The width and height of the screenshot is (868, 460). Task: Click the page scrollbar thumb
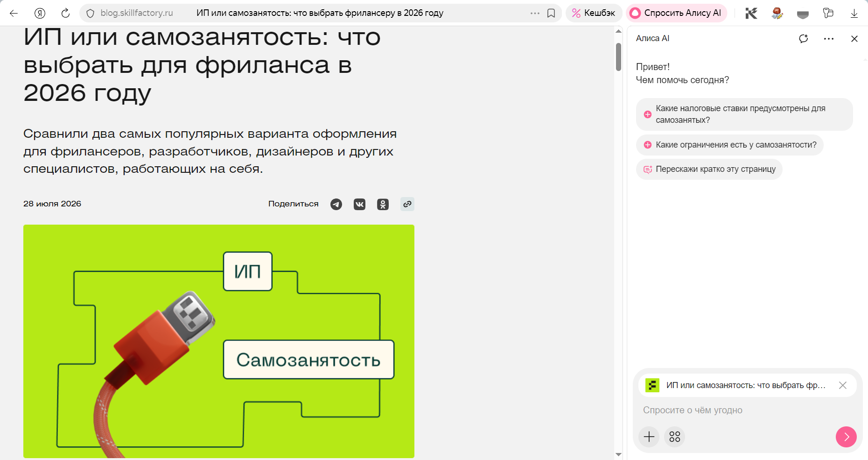618,57
